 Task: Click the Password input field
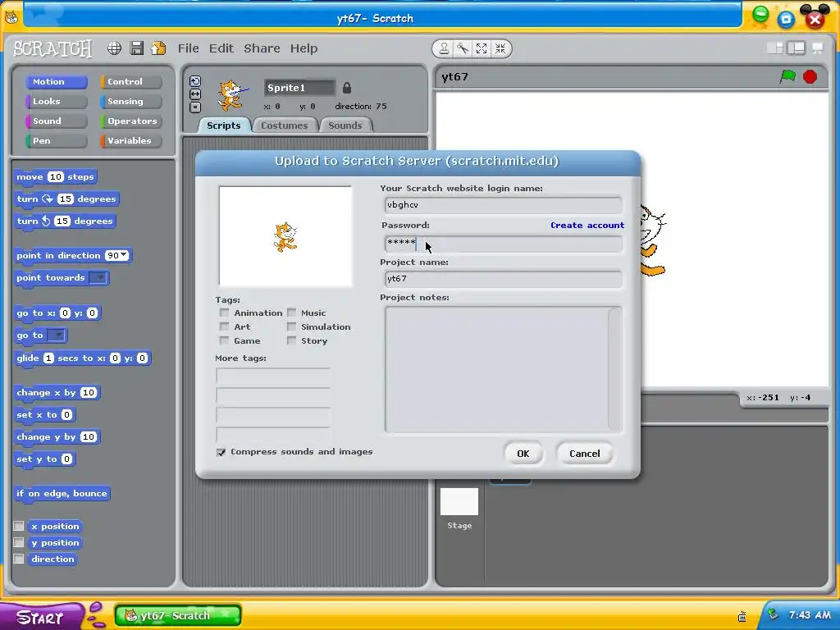click(503, 243)
